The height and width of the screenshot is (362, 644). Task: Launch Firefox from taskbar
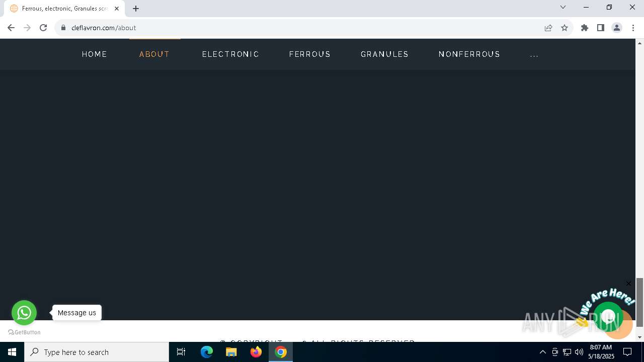point(256,352)
